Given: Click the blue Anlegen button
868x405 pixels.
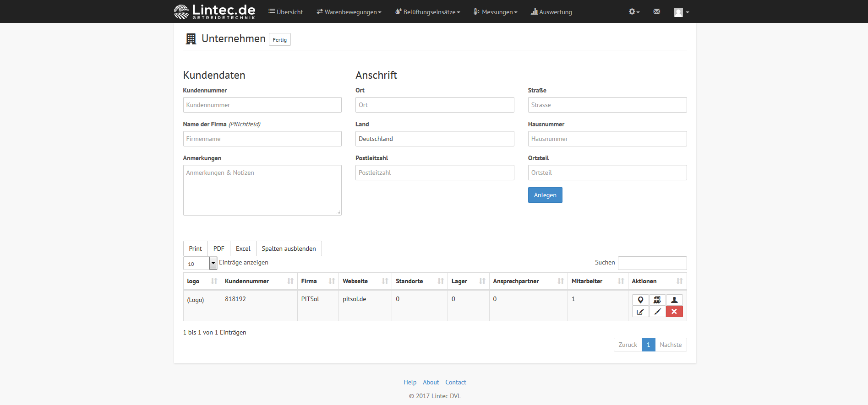Looking at the screenshot, I should click(545, 195).
